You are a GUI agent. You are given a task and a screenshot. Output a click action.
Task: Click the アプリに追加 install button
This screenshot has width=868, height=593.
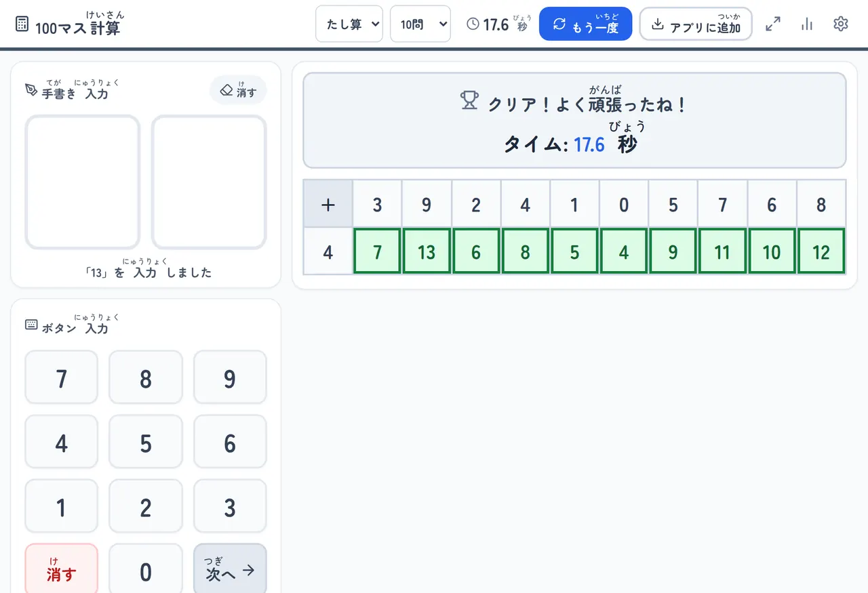pyautogui.click(x=696, y=24)
